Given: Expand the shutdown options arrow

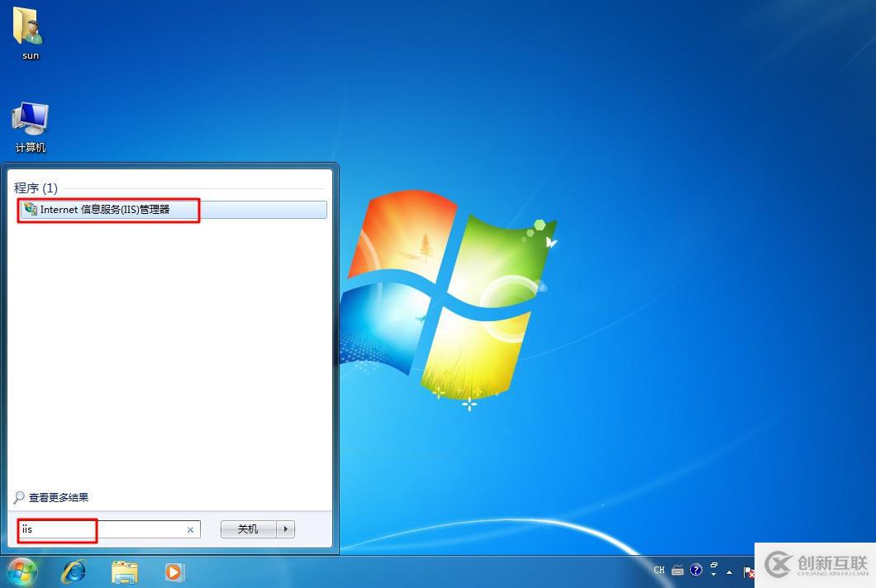Looking at the screenshot, I should (285, 529).
